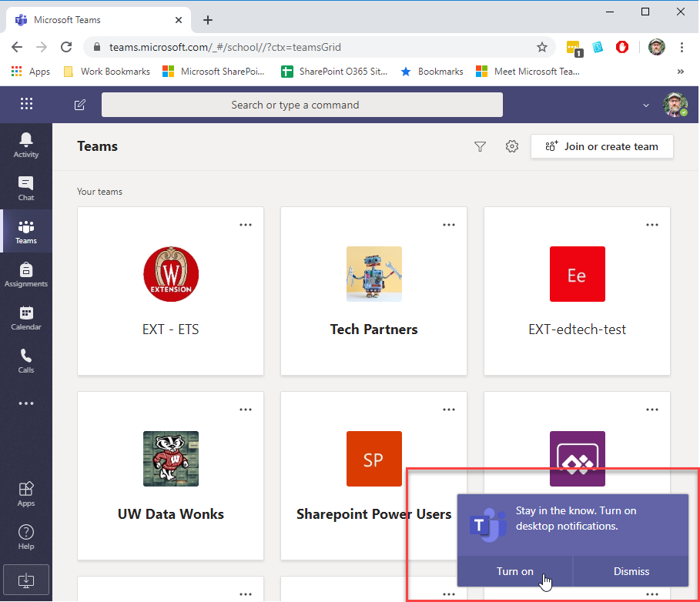Viewport: 700px width, 602px height.
Task: Open the Chrome three-dot menu
Action: 682,47
